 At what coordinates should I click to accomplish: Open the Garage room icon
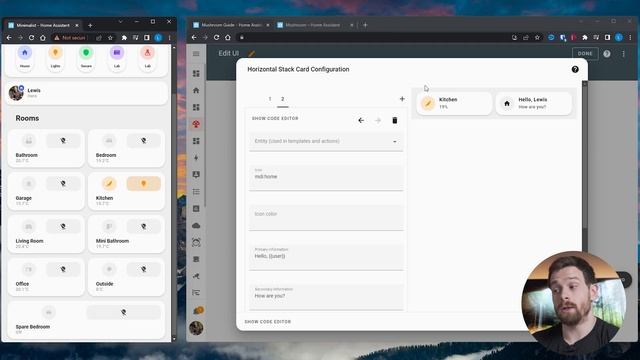pyautogui.click(x=29, y=184)
